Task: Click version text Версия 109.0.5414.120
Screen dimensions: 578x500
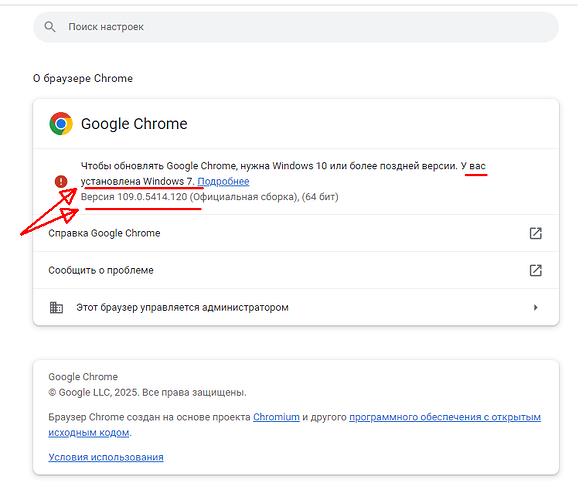Action: click(x=134, y=197)
